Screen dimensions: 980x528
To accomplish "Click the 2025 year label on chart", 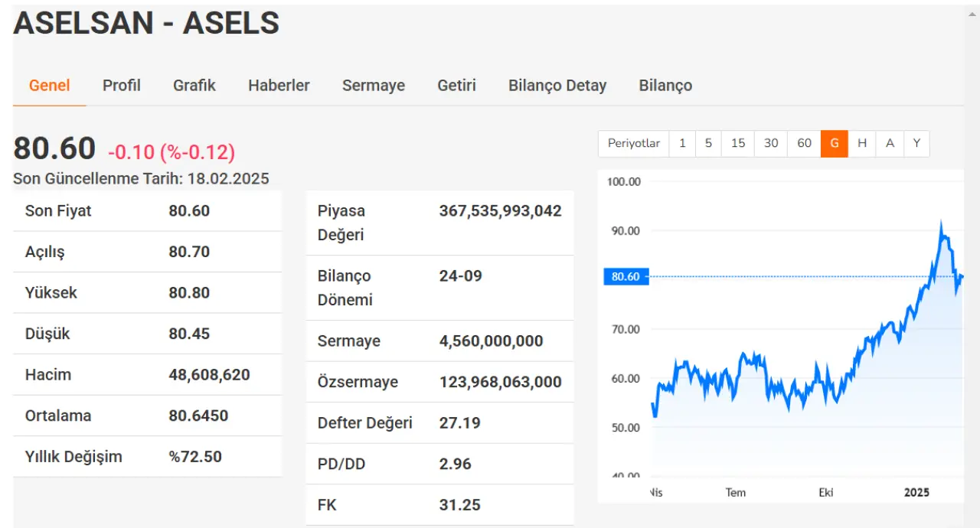I will (916, 492).
